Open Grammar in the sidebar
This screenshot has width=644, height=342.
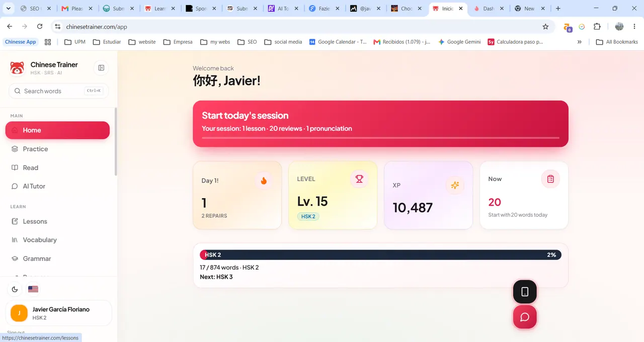pos(57,259)
